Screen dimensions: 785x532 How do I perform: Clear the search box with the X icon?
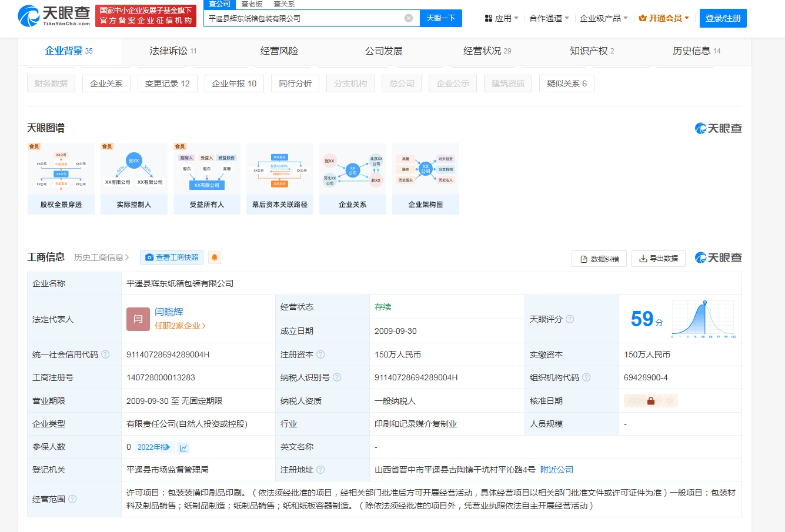click(409, 18)
